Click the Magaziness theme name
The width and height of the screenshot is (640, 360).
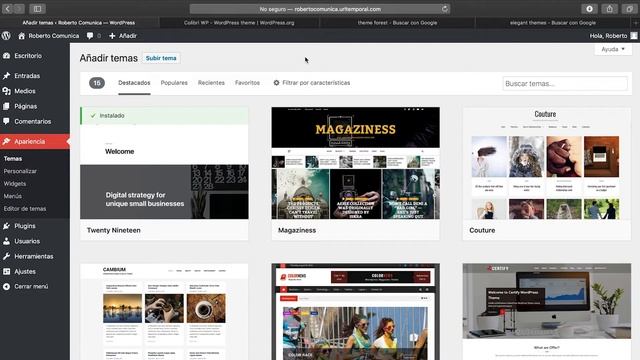pyautogui.click(x=297, y=230)
